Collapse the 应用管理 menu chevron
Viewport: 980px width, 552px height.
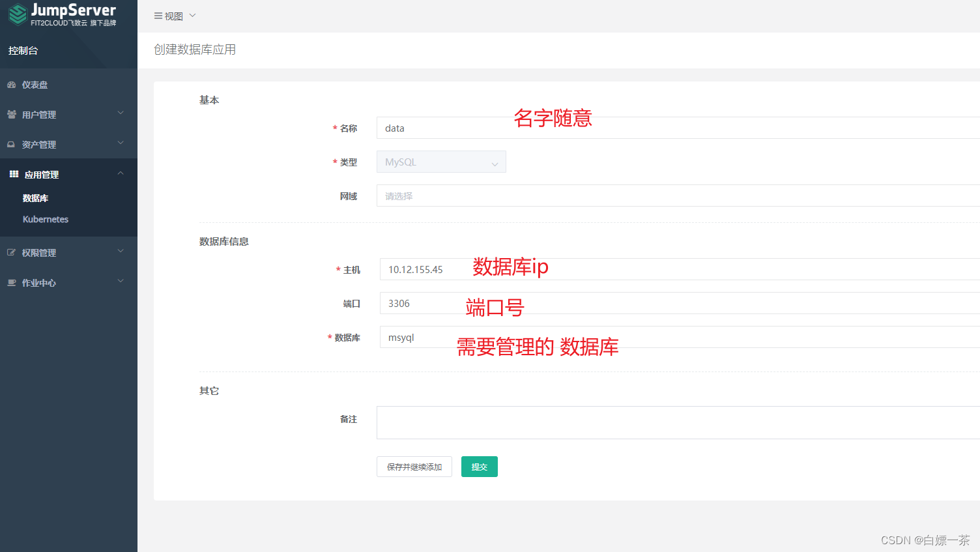121,173
